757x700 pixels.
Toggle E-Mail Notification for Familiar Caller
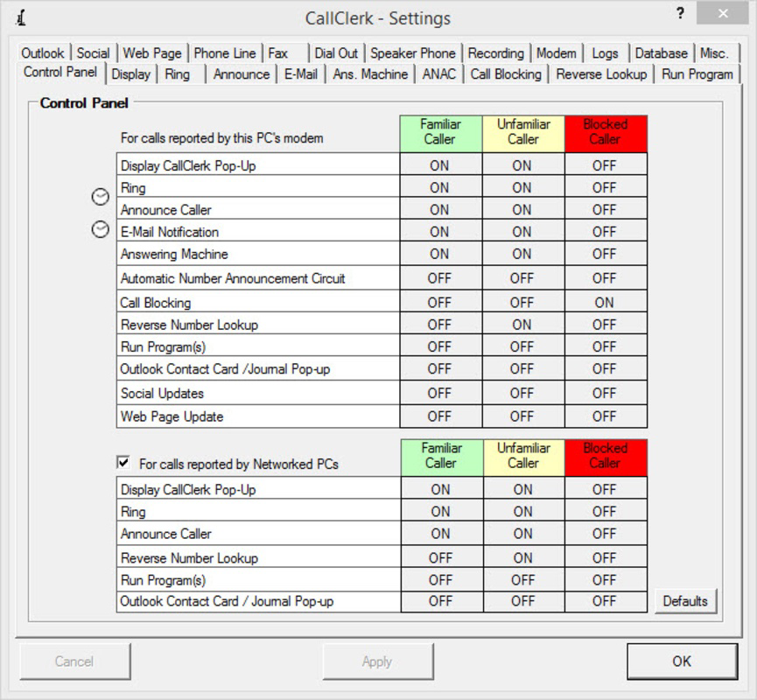441,232
